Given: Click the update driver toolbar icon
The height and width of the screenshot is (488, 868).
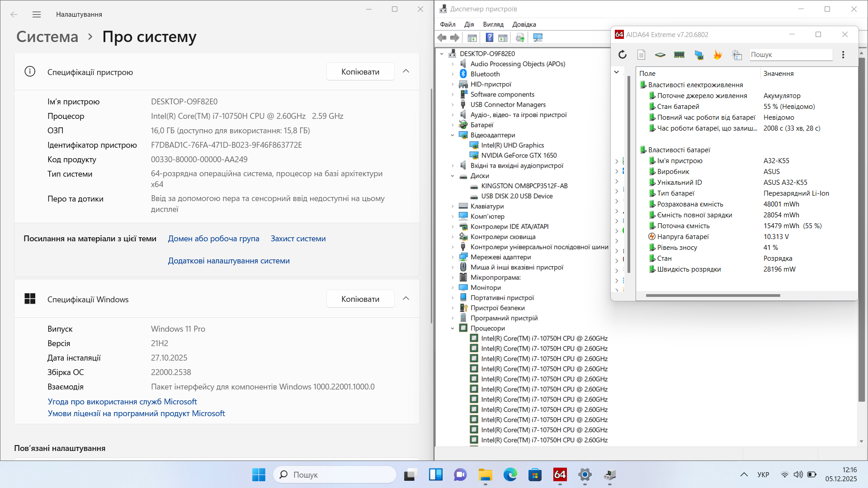Looking at the screenshot, I should pos(520,38).
